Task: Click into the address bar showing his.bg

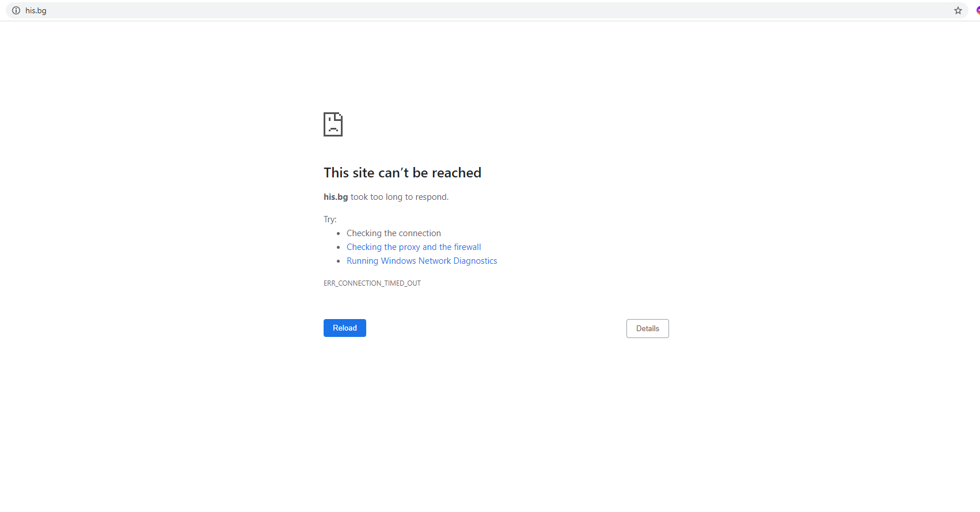Action: tap(487, 10)
